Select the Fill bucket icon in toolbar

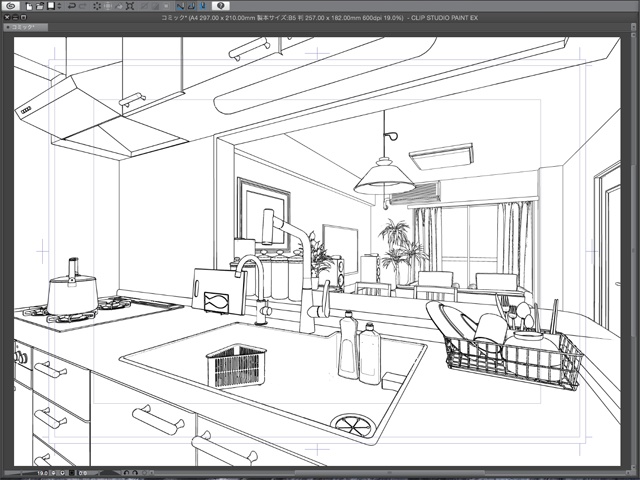[x=119, y=6]
